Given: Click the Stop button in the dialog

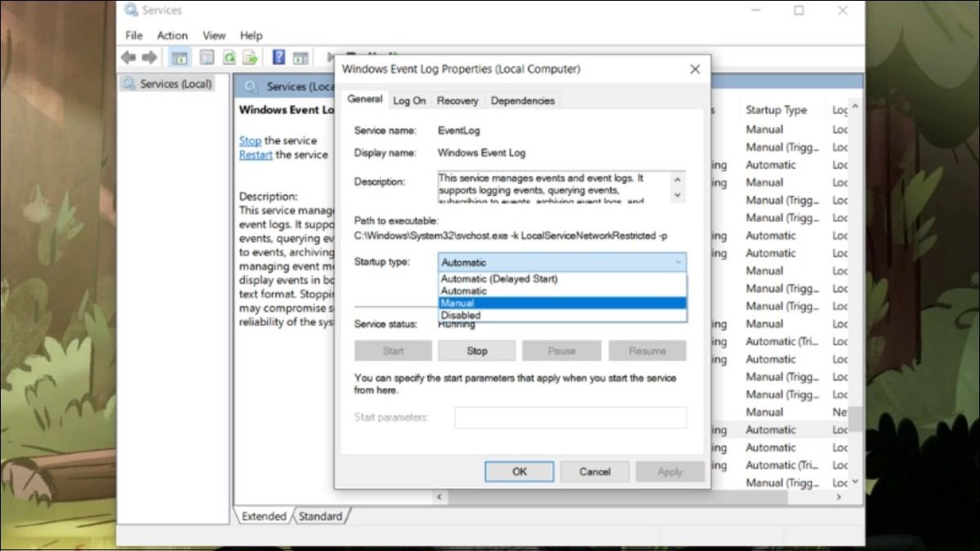Looking at the screenshot, I should click(x=477, y=351).
